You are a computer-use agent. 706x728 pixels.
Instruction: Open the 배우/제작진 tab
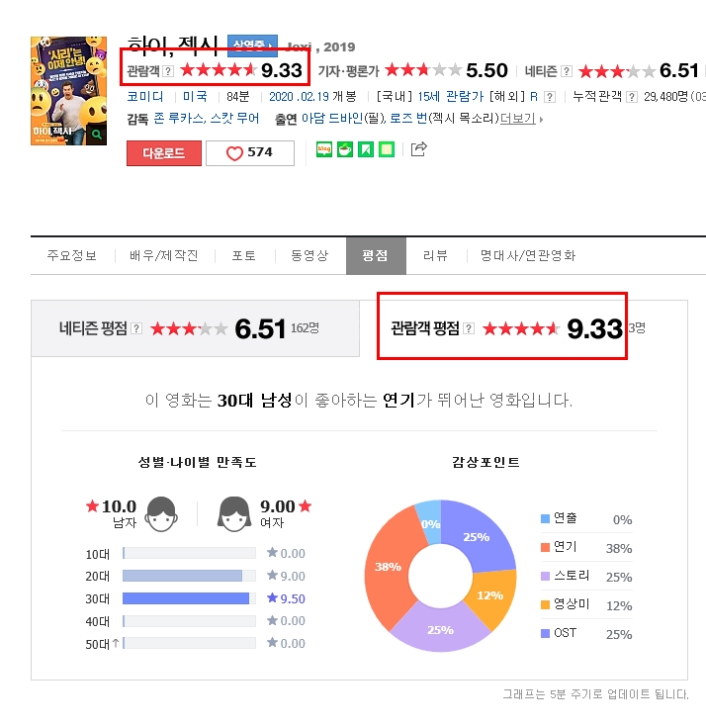click(164, 255)
